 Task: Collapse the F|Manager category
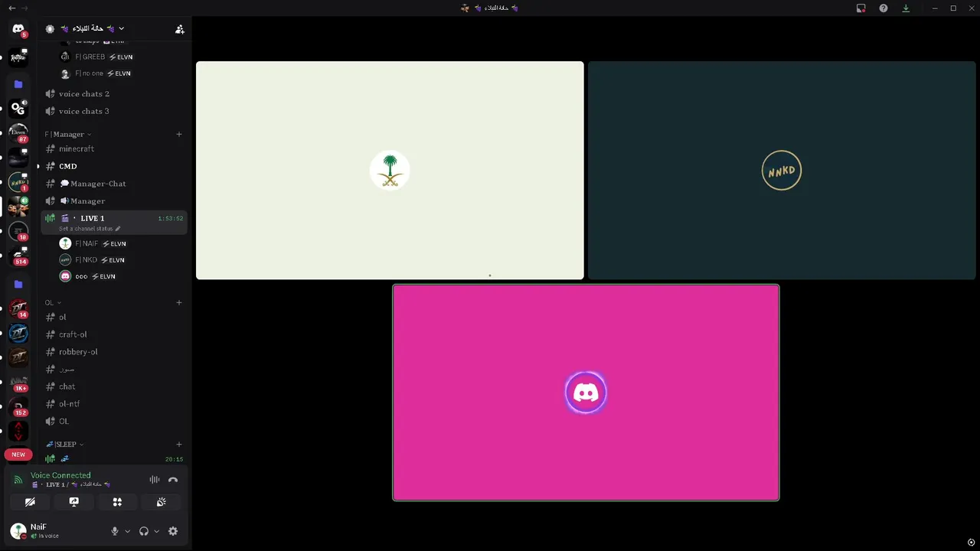[67, 134]
